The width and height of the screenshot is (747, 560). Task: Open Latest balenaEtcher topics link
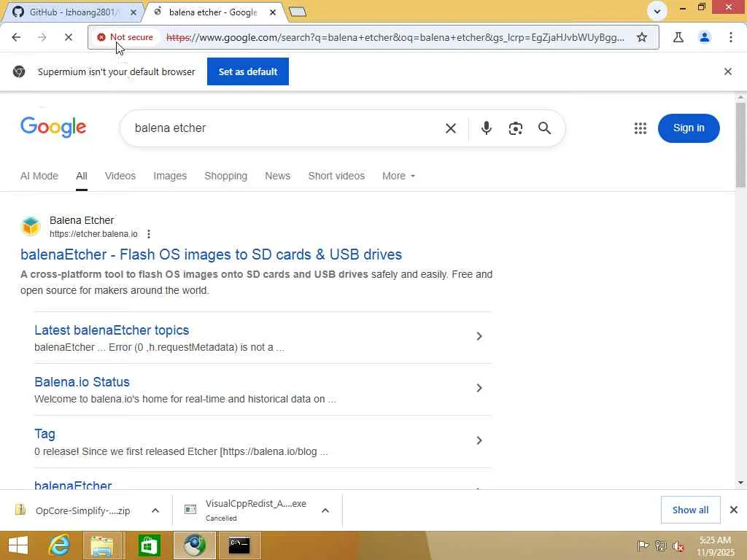tap(112, 330)
